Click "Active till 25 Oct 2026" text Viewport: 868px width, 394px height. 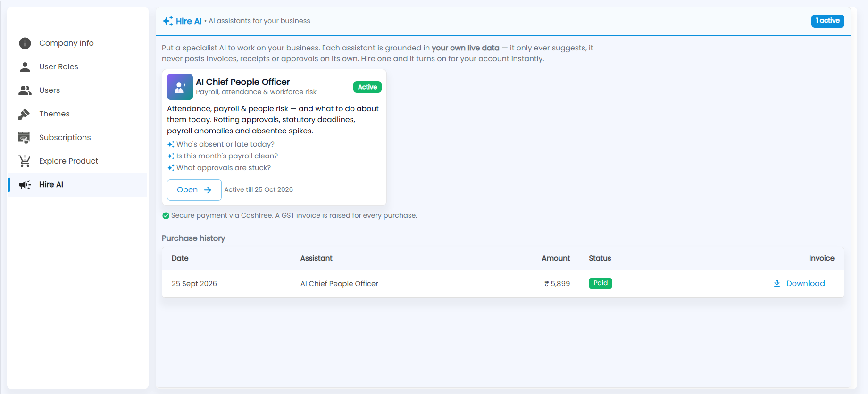(259, 190)
